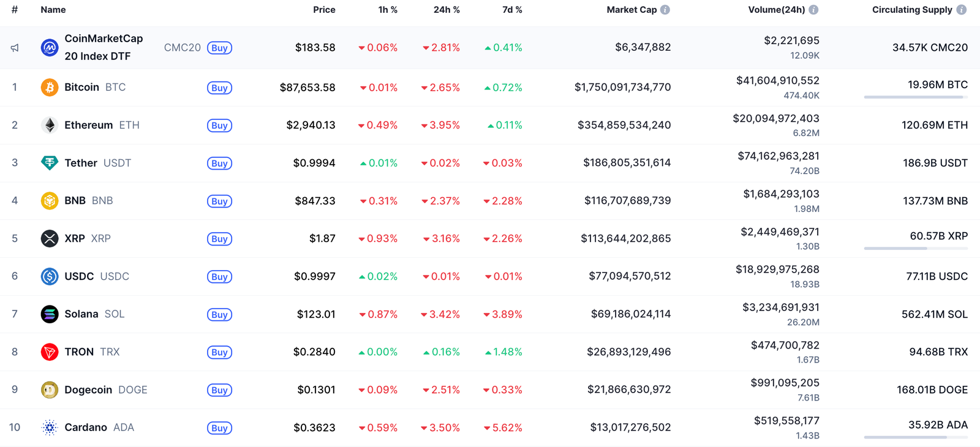Click Bitcoin circulating supply progress bar
The width and height of the screenshot is (980, 447).
(x=916, y=97)
